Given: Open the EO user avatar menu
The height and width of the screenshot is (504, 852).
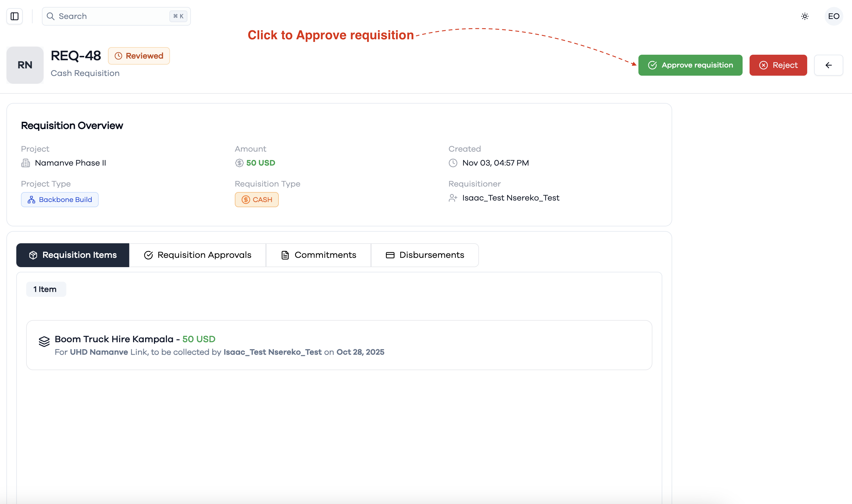Looking at the screenshot, I should coord(833,16).
